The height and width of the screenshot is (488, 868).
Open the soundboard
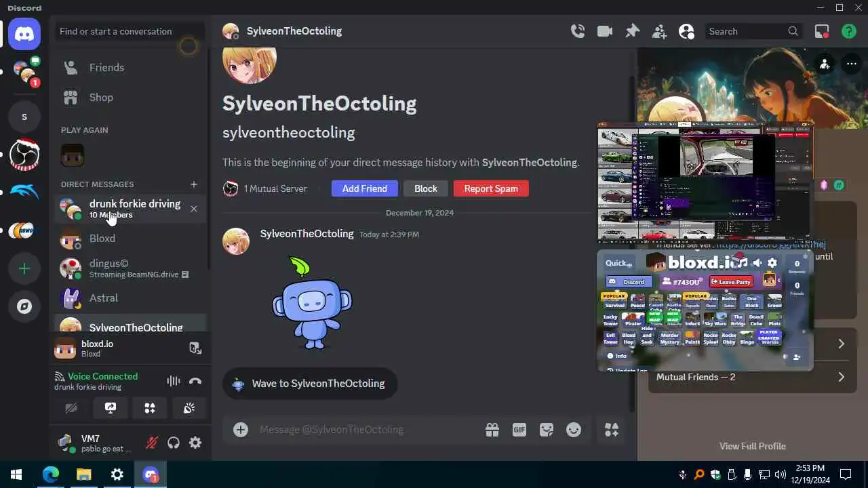point(189,408)
